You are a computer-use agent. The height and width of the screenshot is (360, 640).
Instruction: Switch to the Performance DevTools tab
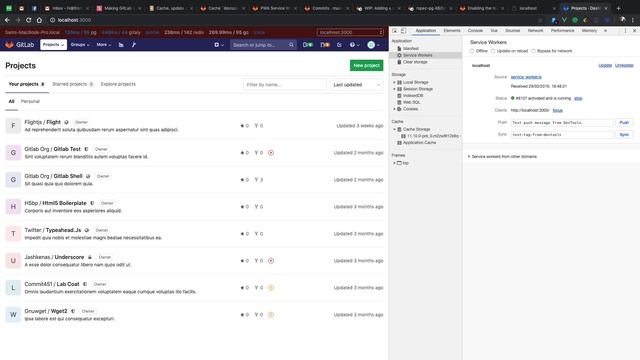point(562,31)
